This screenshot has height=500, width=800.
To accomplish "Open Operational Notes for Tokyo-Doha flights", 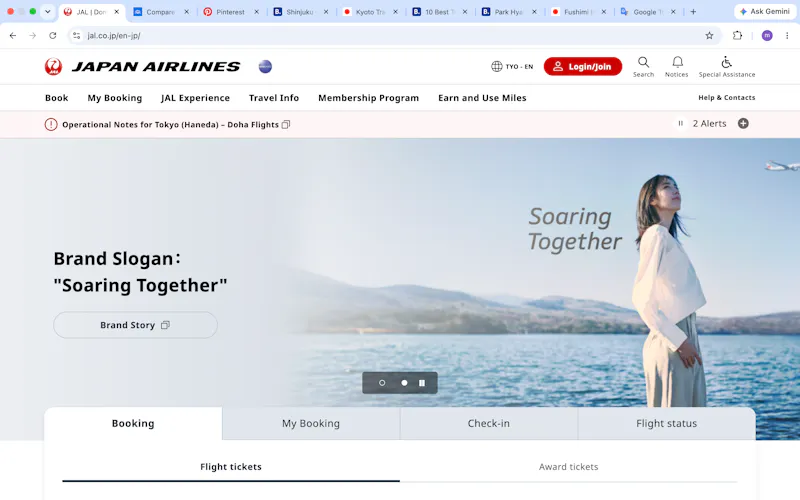I will [176, 124].
